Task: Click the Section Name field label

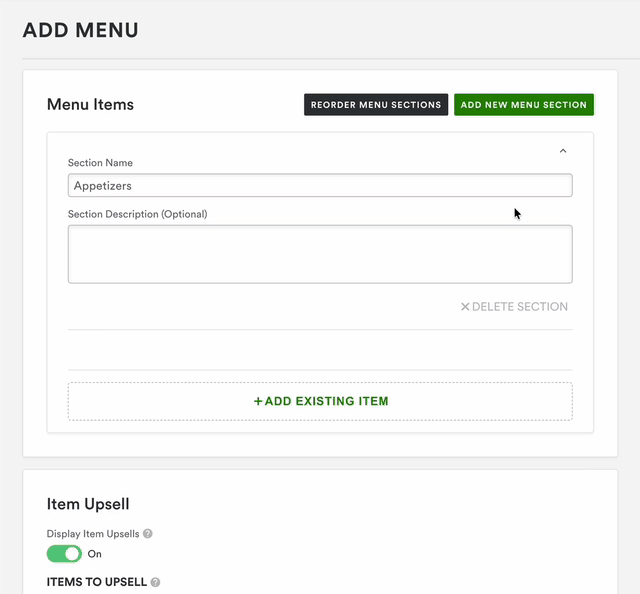Action: (100, 163)
